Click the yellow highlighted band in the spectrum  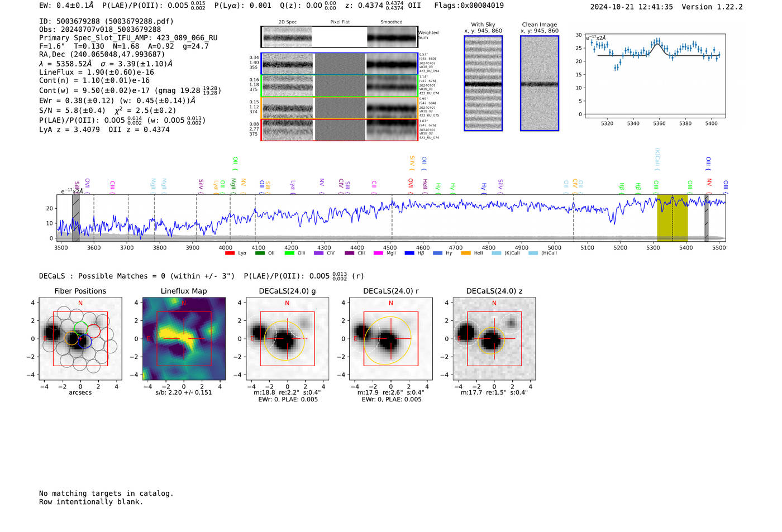672,218
